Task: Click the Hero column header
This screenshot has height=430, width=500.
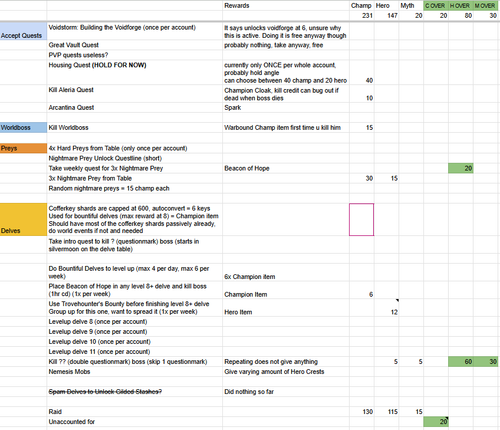Action: click(x=386, y=6)
